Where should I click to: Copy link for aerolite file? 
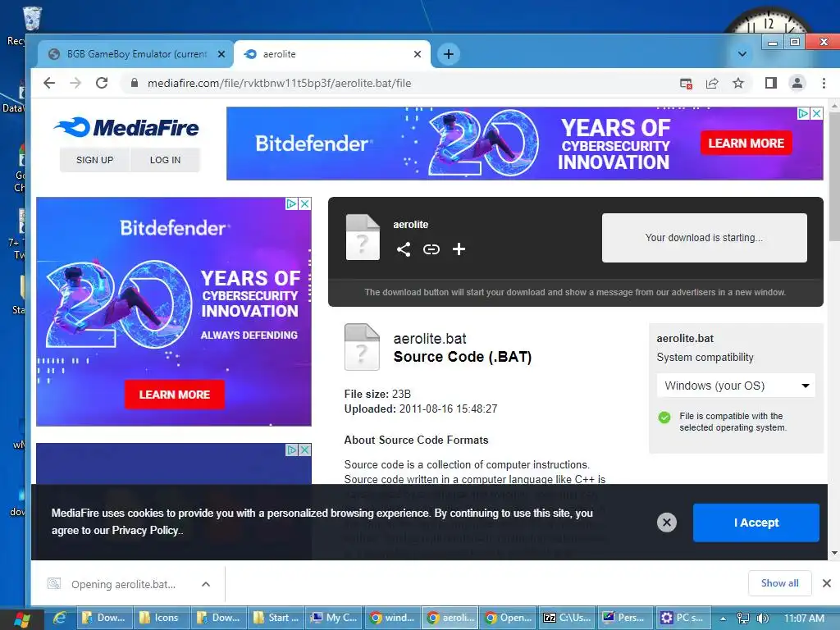click(x=431, y=249)
